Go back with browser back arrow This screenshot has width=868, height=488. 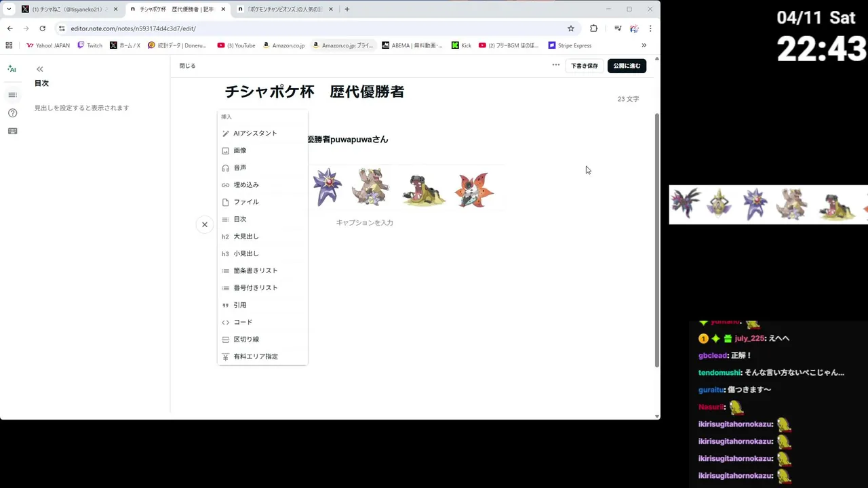[x=9, y=28]
